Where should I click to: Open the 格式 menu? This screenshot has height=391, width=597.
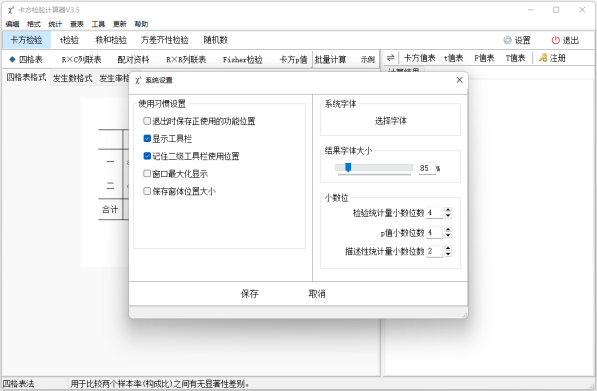tap(34, 24)
